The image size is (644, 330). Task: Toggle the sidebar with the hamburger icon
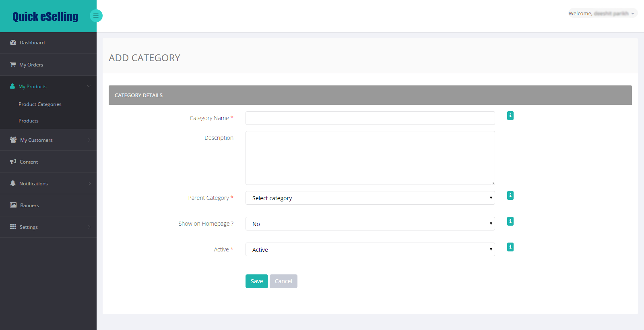pos(96,16)
